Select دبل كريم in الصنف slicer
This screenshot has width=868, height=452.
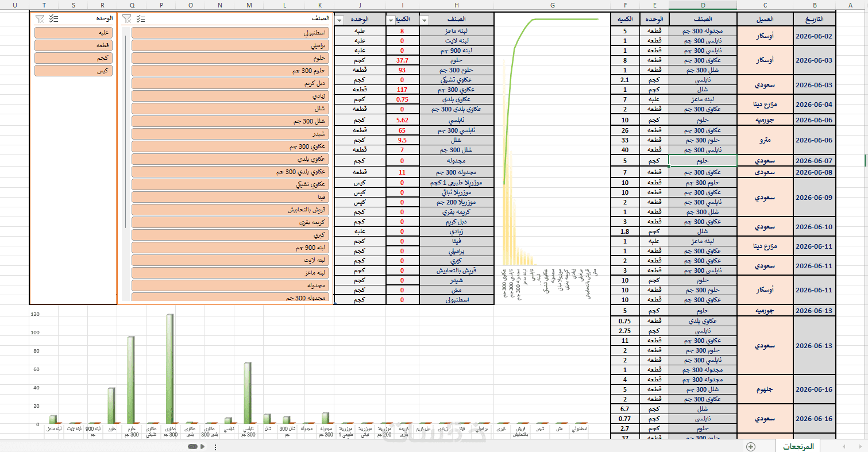(230, 83)
